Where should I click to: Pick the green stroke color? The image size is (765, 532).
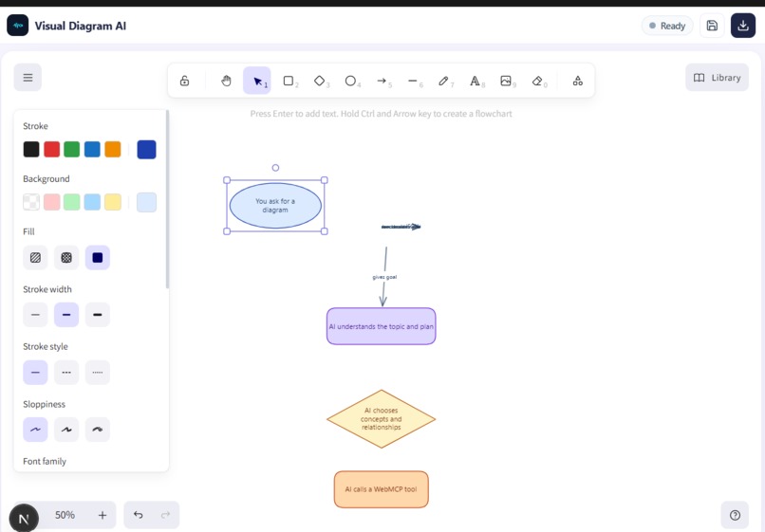tap(72, 149)
